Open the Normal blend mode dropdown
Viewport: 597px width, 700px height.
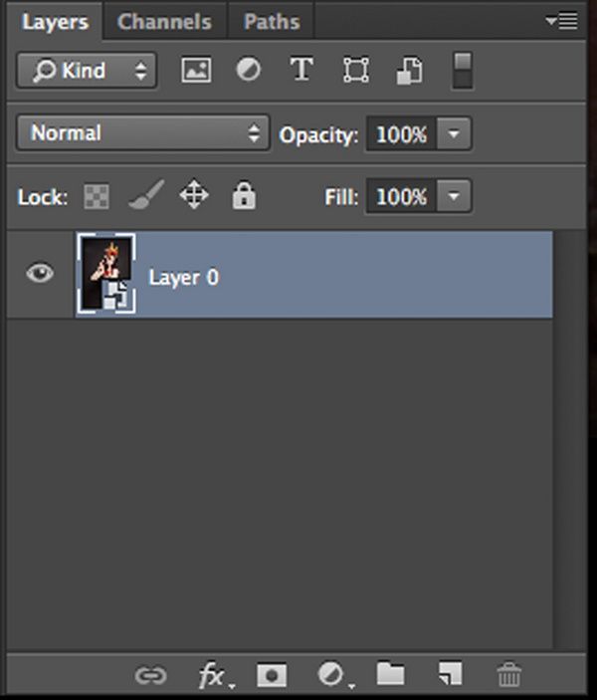coord(142,133)
